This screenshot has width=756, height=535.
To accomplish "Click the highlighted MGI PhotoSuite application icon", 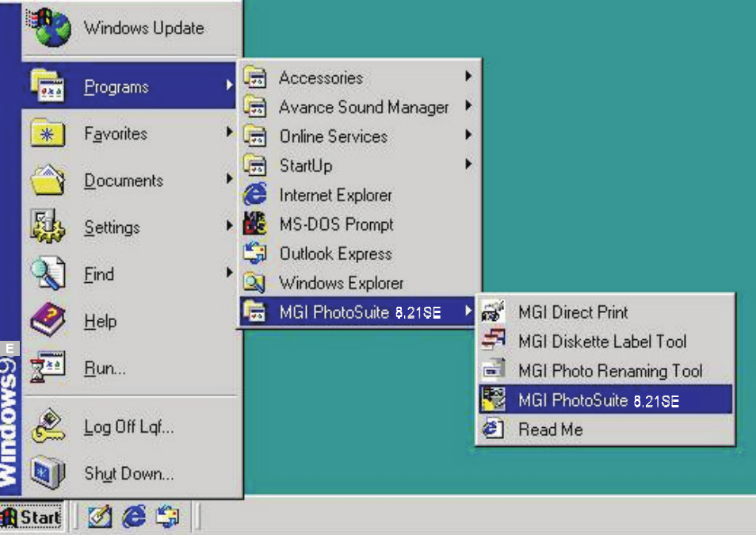I will [493, 399].
